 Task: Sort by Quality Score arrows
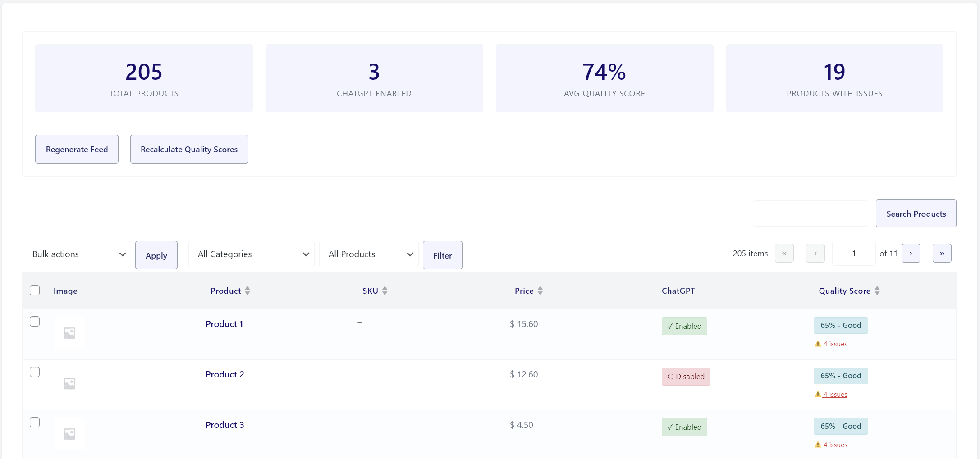[x=877, y=291]
